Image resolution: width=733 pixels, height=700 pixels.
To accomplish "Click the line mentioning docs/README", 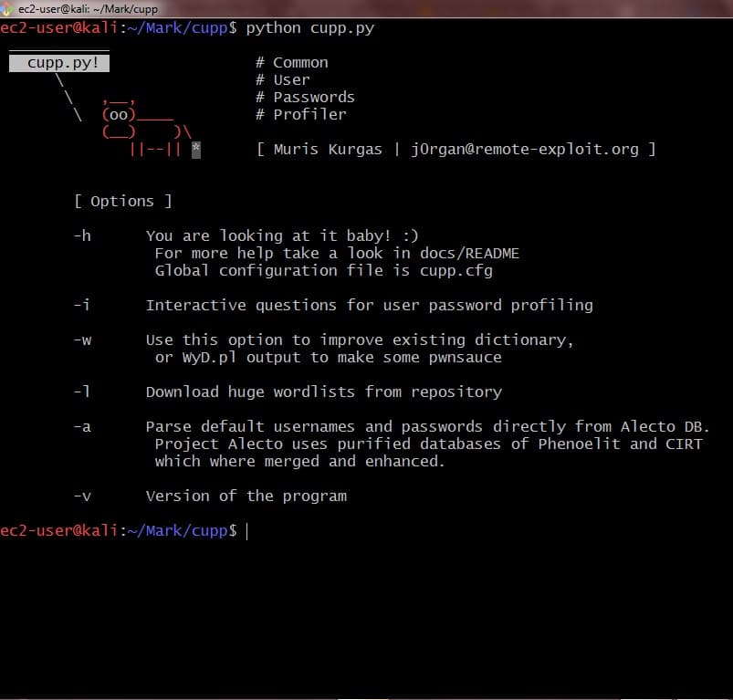I will [337, 254].
